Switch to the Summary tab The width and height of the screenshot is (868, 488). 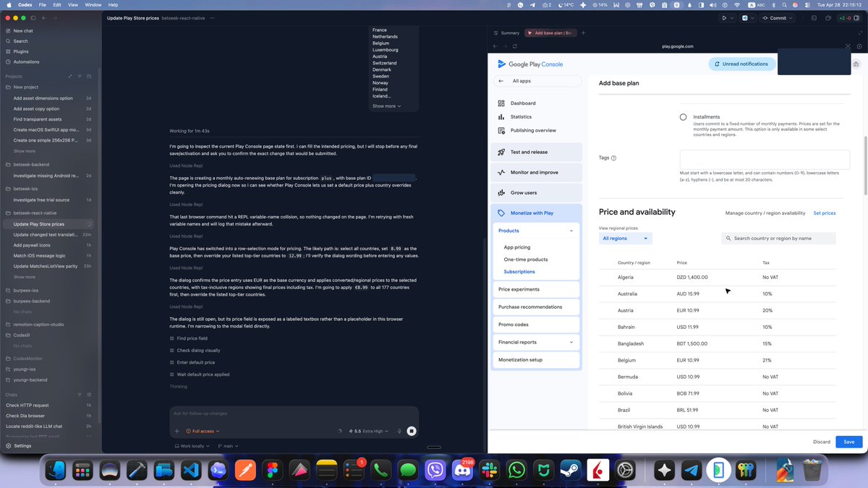[x=506, y=33]
